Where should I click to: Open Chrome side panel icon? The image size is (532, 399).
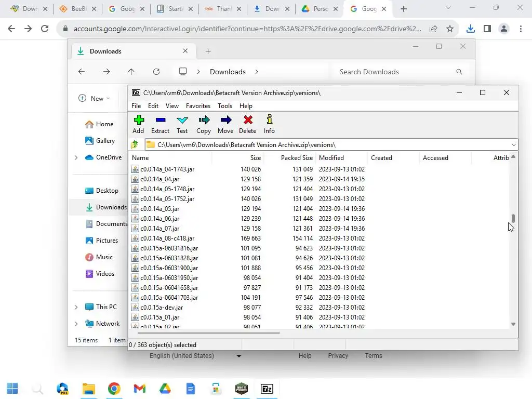coord(487,29)
